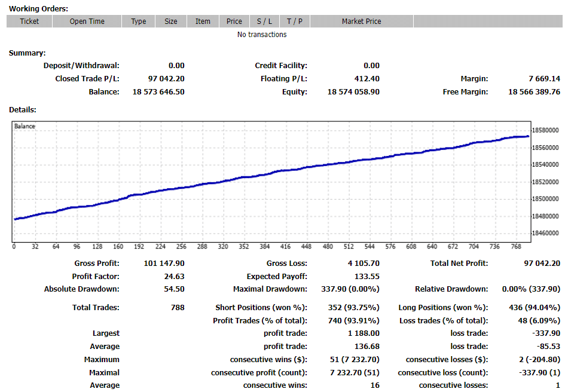
Task: Sort by the Open Time column header
Action: point(87,21)
